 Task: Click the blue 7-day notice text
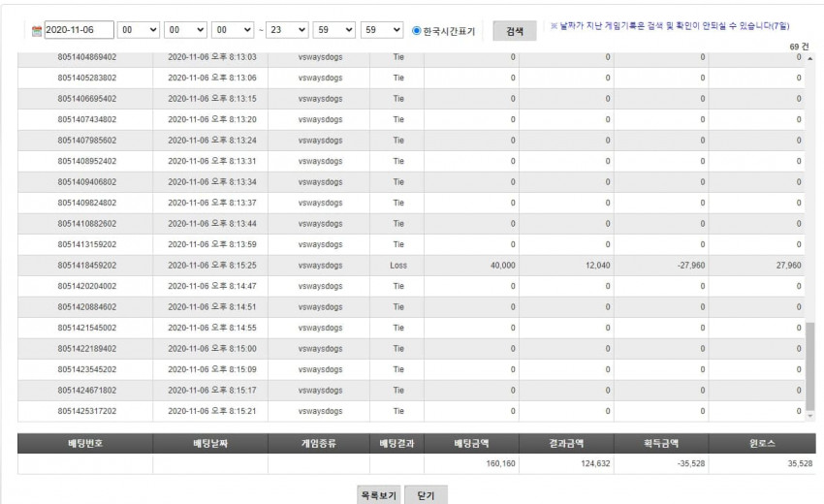click(x=670, y=26)
